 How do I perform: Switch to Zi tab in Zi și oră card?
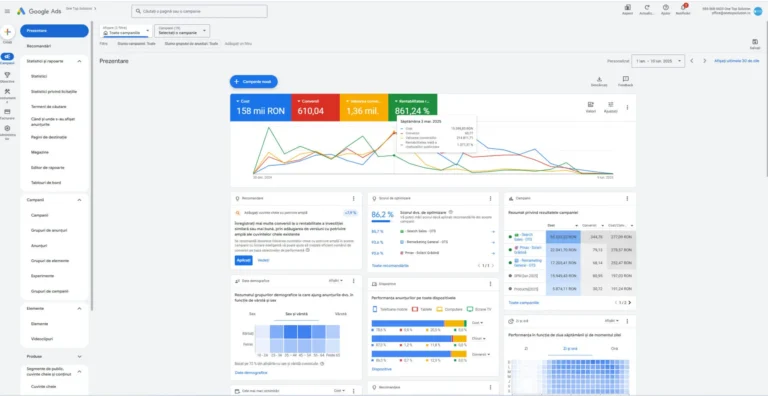point(527,348)
